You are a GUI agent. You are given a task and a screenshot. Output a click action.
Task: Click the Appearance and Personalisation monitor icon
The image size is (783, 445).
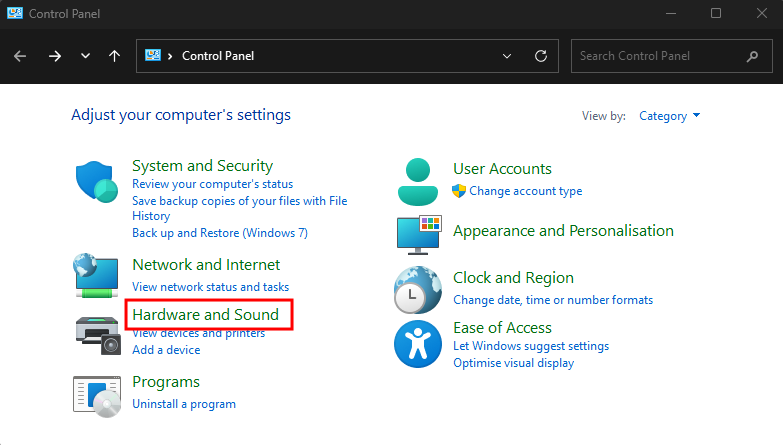(x=418, y=233)
